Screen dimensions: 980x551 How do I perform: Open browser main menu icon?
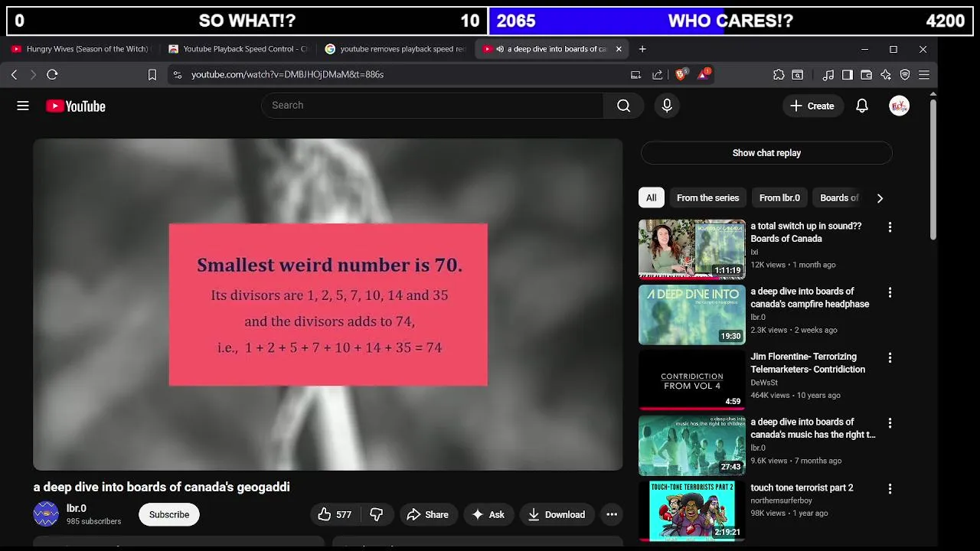(924, 74)
